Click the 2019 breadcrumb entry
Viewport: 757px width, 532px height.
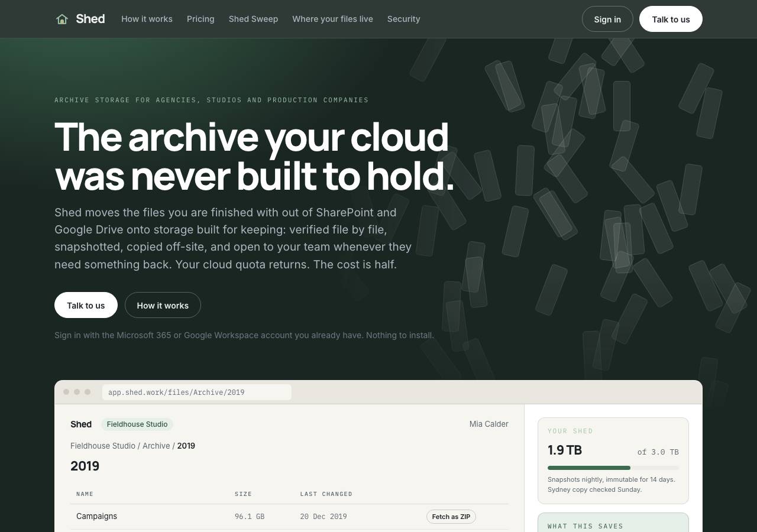tap(186, 446)
